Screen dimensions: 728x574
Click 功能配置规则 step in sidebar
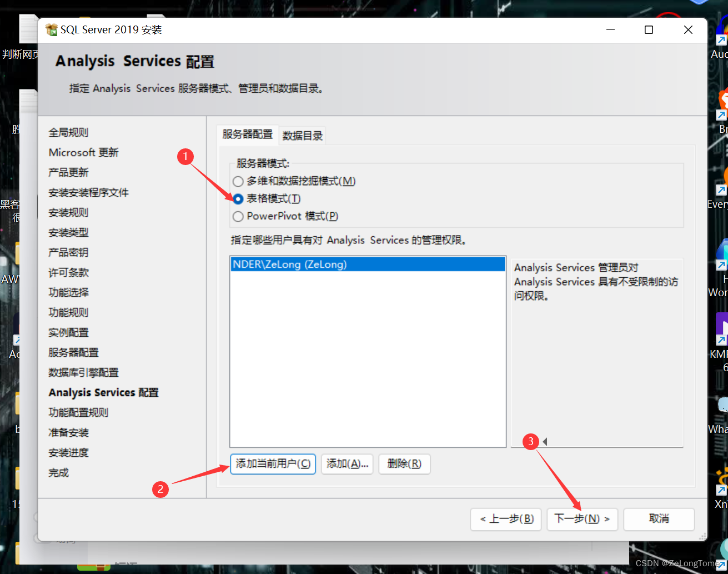point(78,412)
